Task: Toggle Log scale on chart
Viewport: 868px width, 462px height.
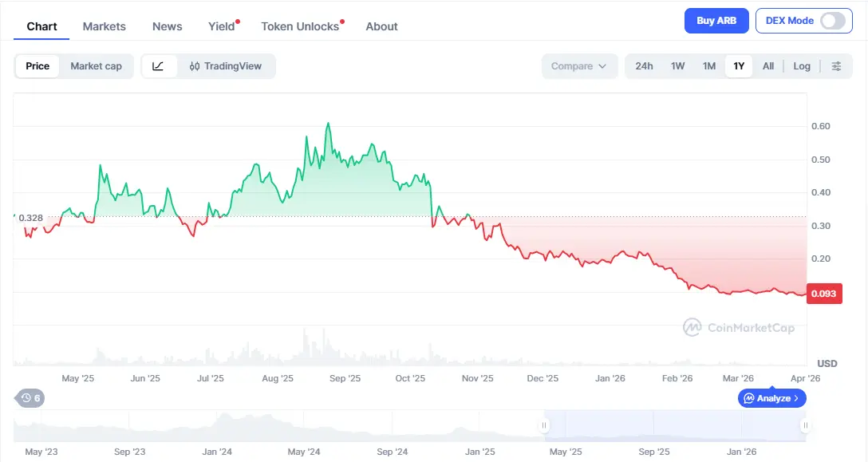Action: [x=802, y=66]
